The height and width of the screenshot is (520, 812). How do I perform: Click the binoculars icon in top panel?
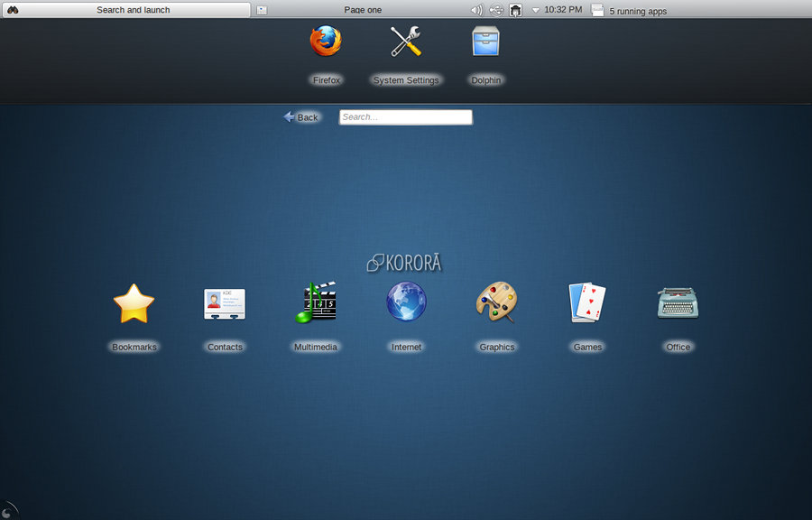[13, 10]
